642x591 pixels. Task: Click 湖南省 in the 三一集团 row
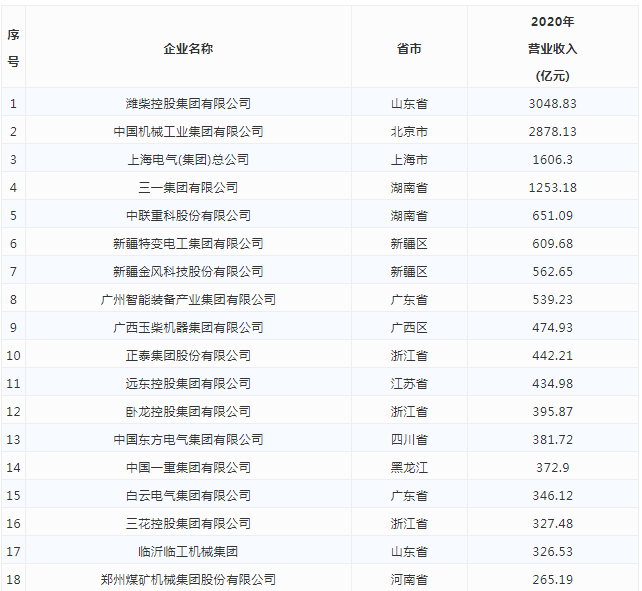(x=409, y=188)
